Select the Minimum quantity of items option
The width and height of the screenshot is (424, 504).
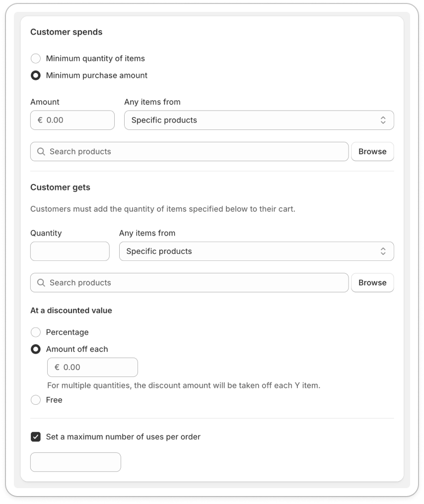pyautogui.click(x=36, y=58)
